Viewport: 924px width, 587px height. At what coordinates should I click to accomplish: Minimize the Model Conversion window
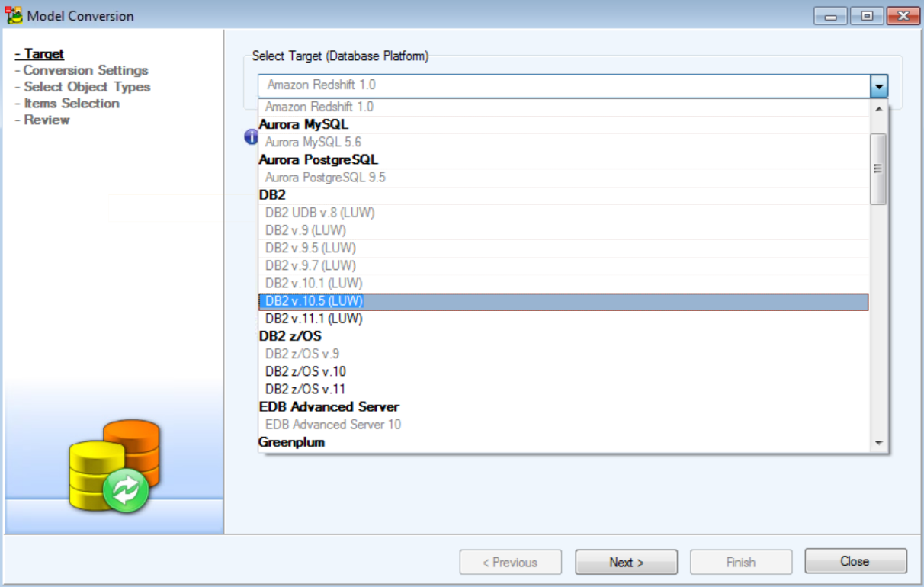coord(830,15)
